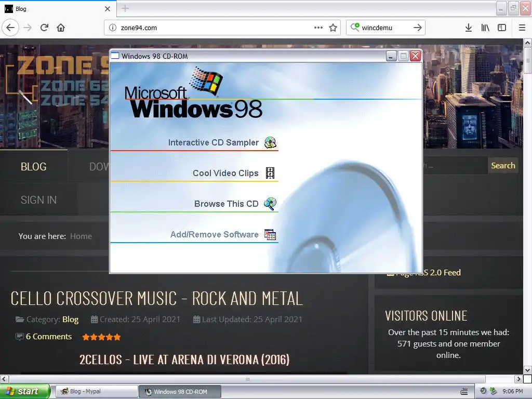Bookmark this page with the star icon
The height and width of the screenshot is (399, 532).
click(x=333, y=28)
